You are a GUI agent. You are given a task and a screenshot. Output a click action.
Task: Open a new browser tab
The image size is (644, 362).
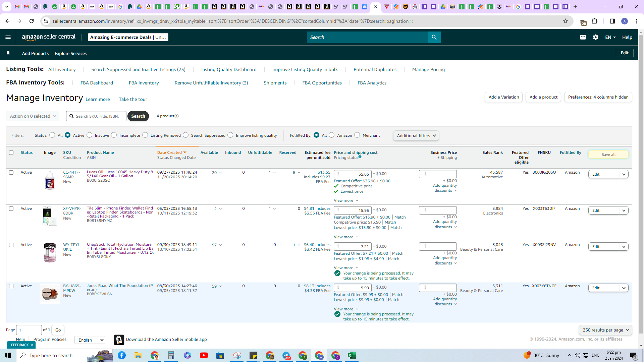coord(575,7)
